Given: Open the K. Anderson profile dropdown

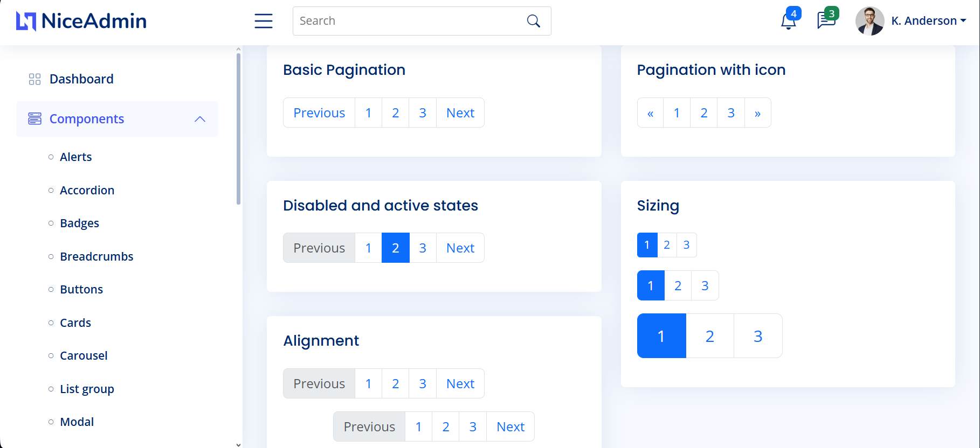Looking at the screenshot, I should coord(928,21).
